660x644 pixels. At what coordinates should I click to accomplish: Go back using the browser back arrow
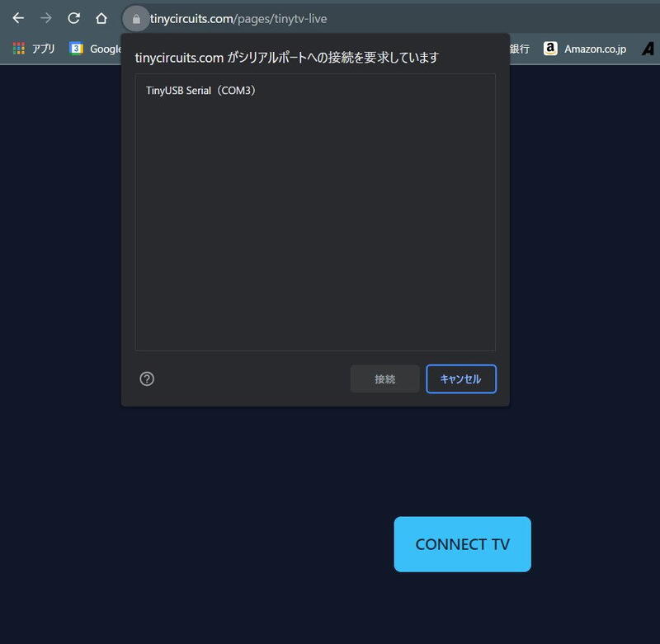(18, 18)
